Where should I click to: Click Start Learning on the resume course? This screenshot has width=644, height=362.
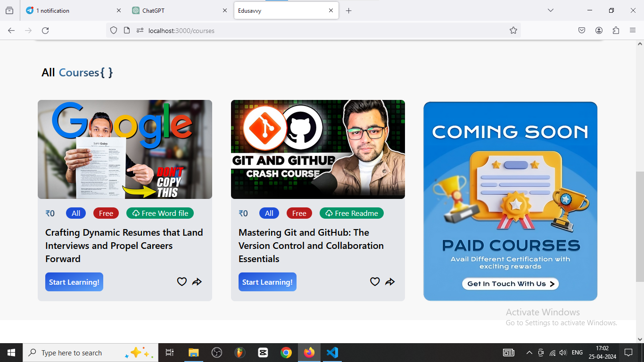74,282
